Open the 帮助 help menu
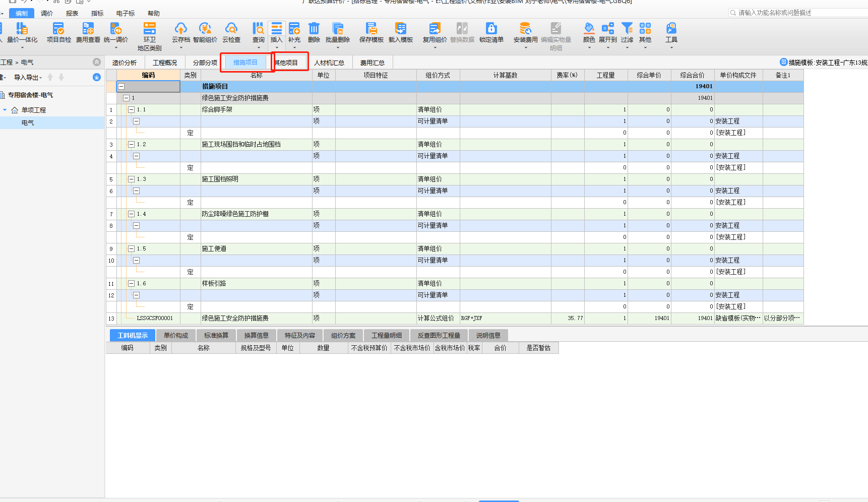The height and width of the screenshot is (502, 868). (154, 13)
